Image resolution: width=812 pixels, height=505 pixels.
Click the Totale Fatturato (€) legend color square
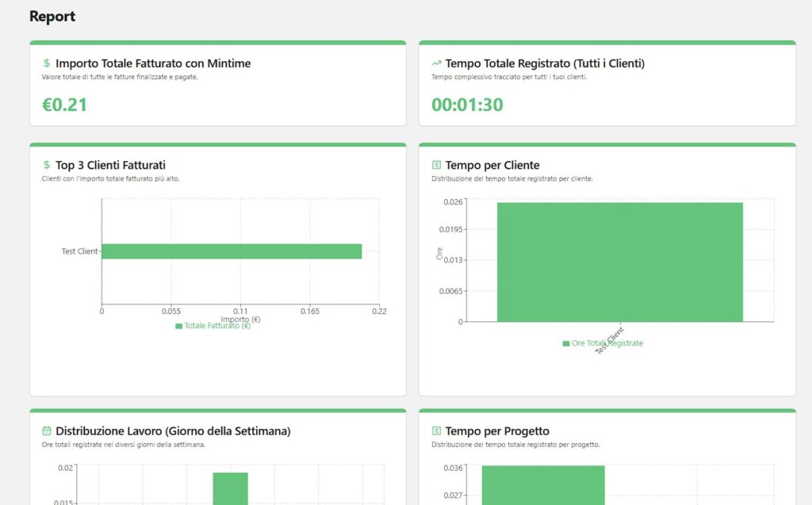(x=178, y=326)
